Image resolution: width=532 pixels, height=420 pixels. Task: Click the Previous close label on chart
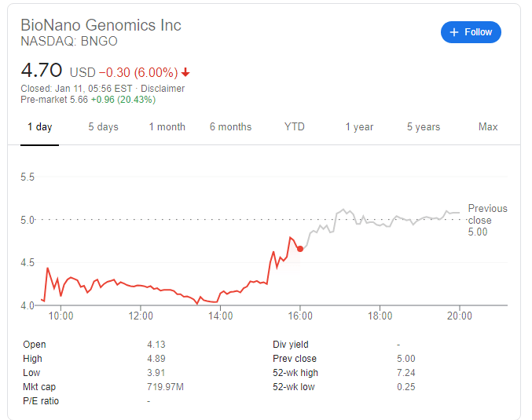tap(487, 214)
